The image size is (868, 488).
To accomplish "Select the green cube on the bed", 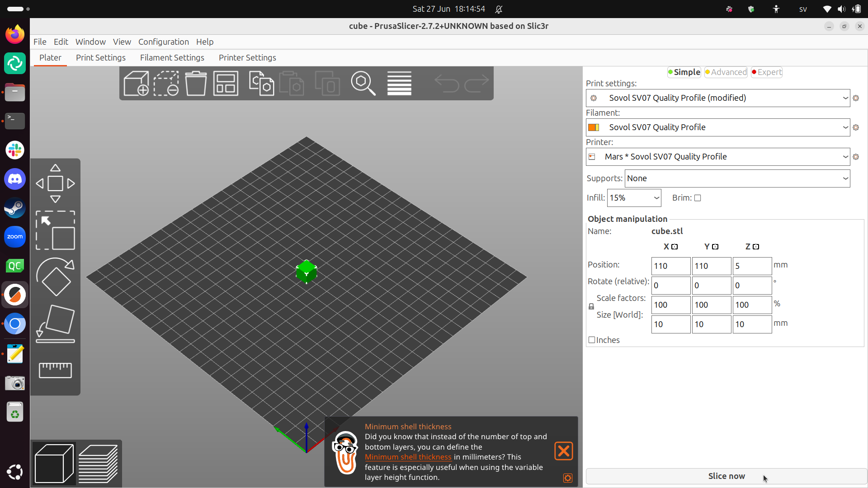I will click(307, 272).
